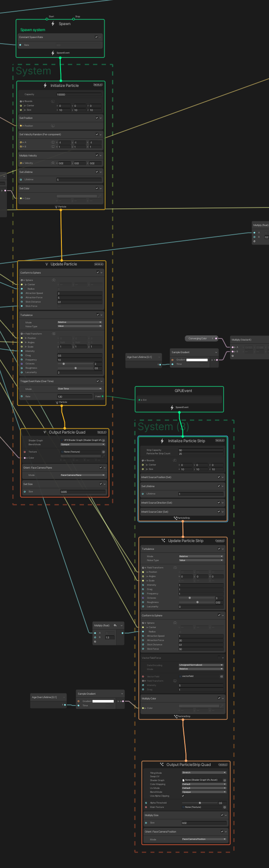The height and width of the screenshot is (868, 269).
Task: Enable the Vector Field Force block checkbox
Action: [219, 658]
